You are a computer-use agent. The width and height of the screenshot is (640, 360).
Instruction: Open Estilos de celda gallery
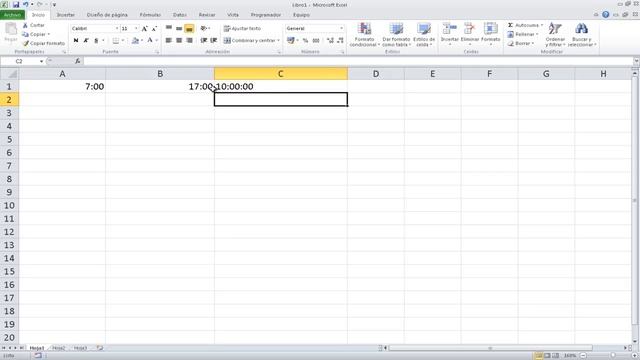[x=424, y=35]
